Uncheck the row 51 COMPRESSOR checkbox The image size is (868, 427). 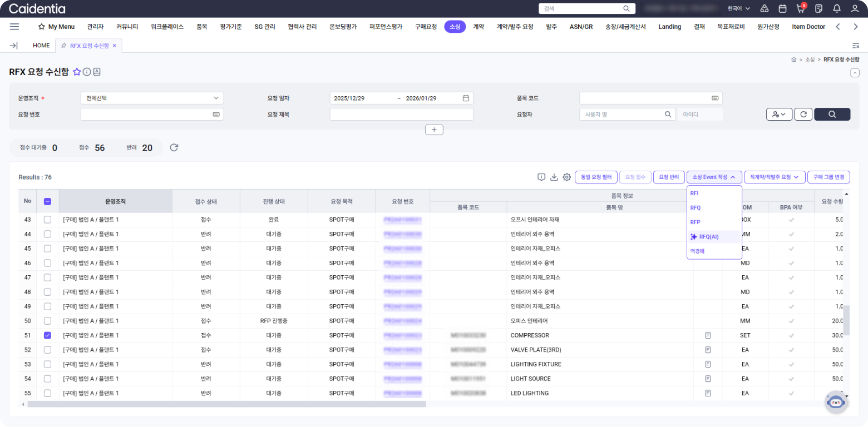[x=47, y=335]
